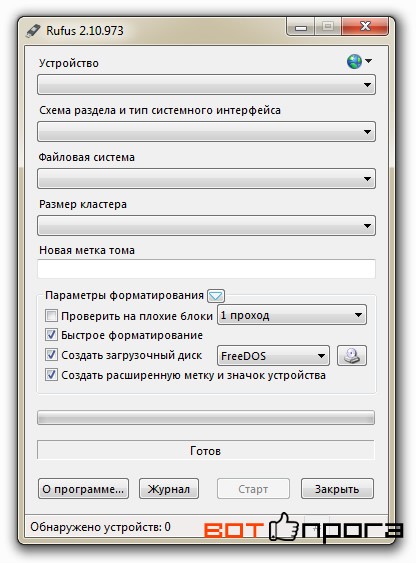Toggle Создать загрузочный диск checkbox

click(51, 355)
